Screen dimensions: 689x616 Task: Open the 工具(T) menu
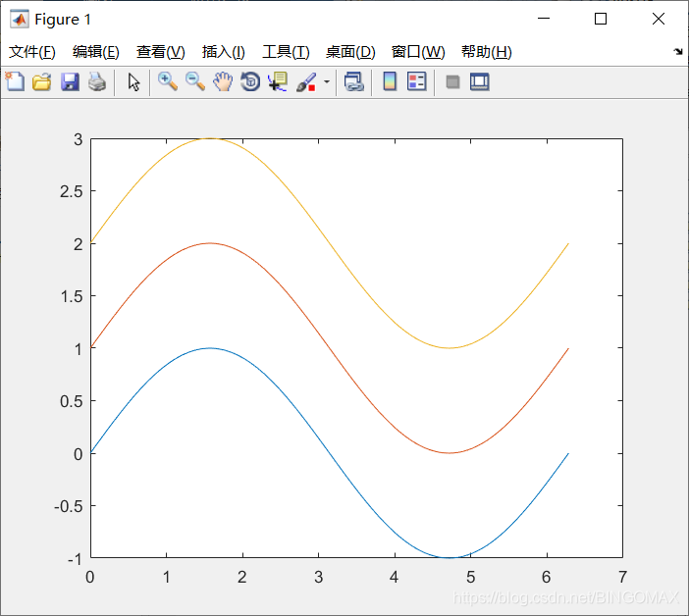click(286, 52)
